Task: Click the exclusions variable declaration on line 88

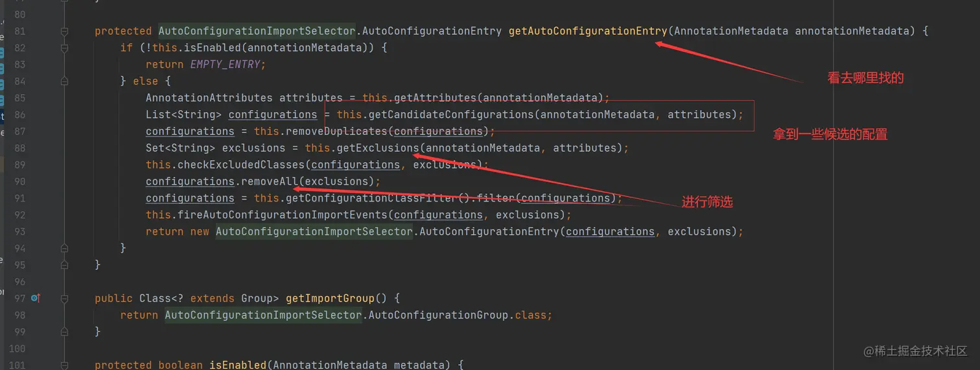Action: [x=253, y=148]
